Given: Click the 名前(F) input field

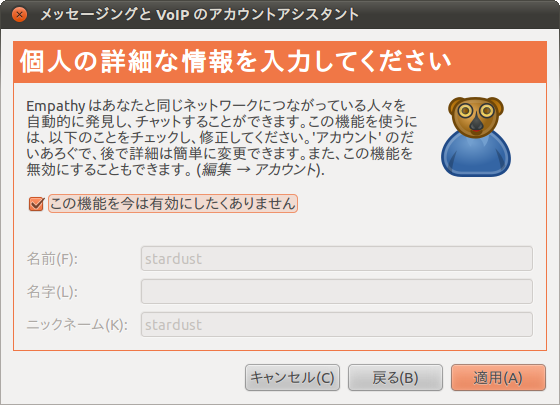Looking at the screenshot, I should 337,258.
